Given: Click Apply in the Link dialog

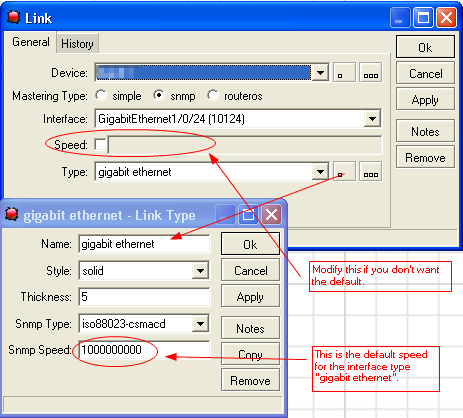Looking at the screenshot, I should tap(425, 100).
